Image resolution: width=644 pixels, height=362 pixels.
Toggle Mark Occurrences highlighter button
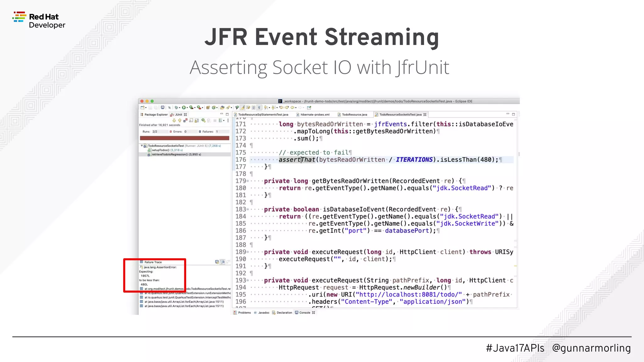[x=242, y=107]
